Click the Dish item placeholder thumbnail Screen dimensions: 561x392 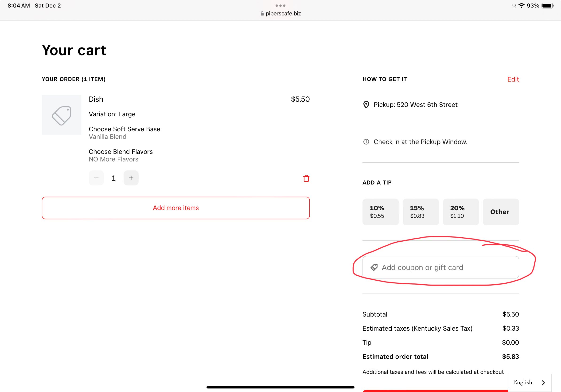tap(61, 115)
